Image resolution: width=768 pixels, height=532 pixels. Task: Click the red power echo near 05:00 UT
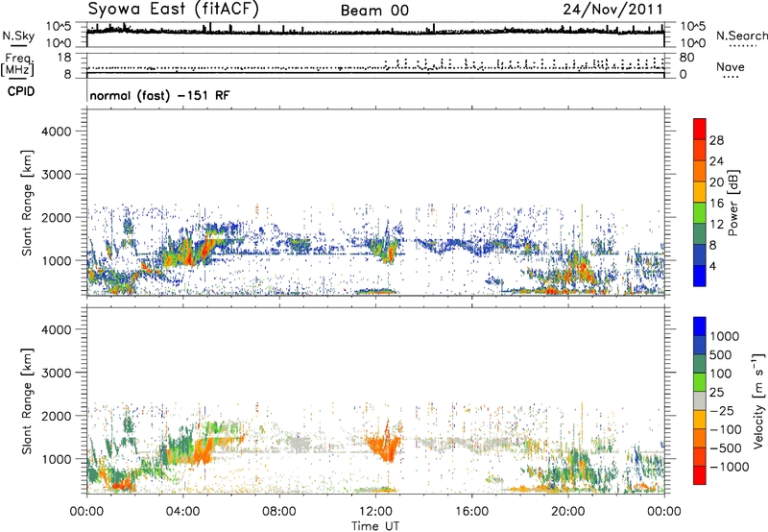coord(205,249)
